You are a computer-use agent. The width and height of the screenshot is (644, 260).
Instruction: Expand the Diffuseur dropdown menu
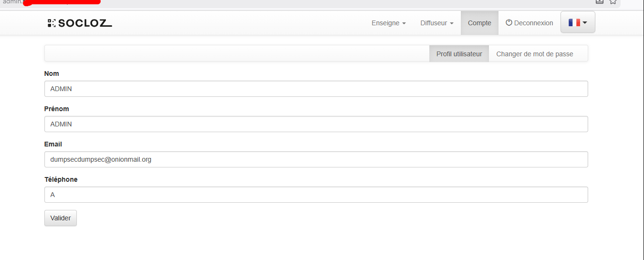436,23
